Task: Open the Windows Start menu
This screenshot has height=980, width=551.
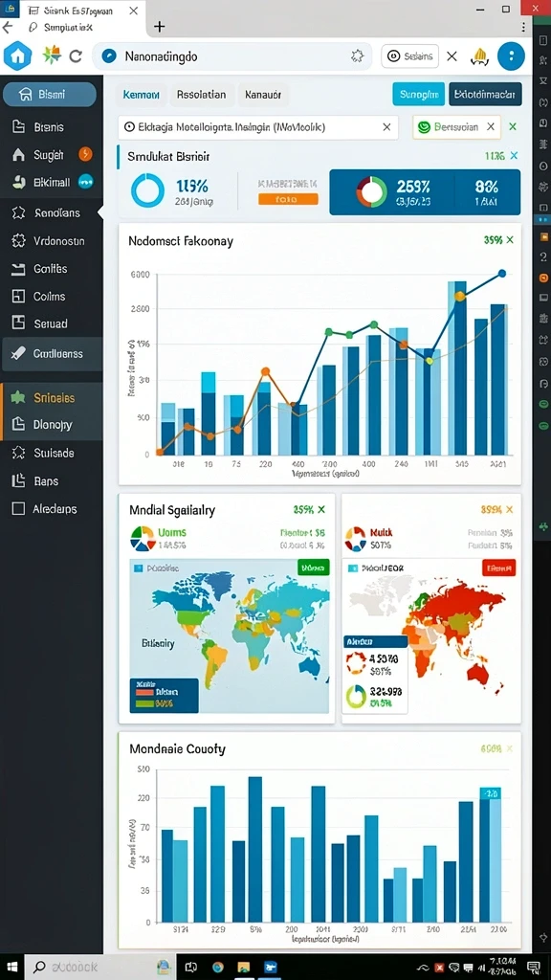Action: [11, 967]
